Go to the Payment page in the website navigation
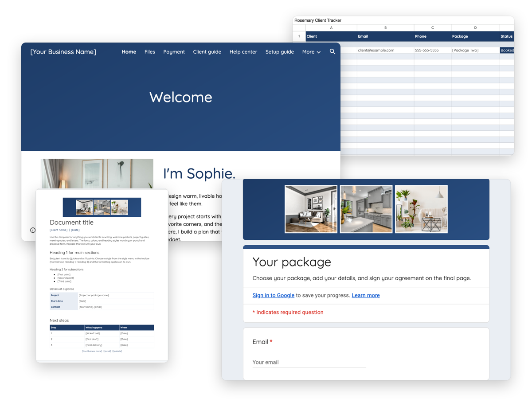This screenshot has width=532, height=399. pos(174,52)
